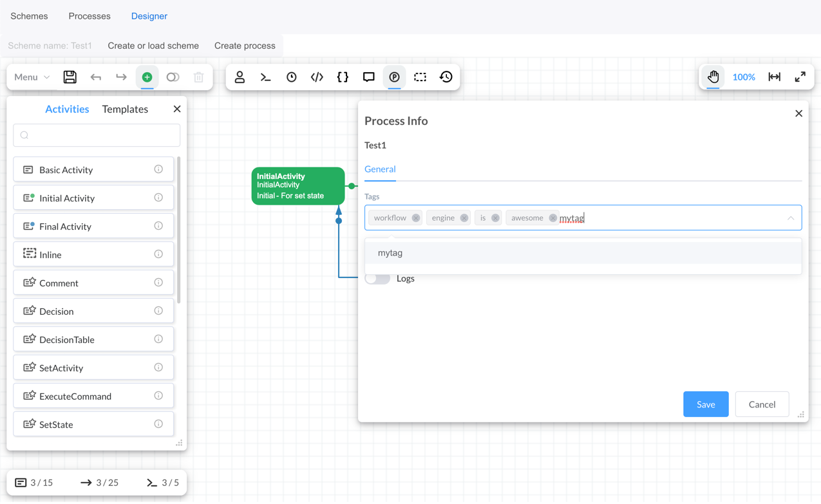821x504 pixels.
Task: Show info for Decision activity
Action: tap(158, 311)
